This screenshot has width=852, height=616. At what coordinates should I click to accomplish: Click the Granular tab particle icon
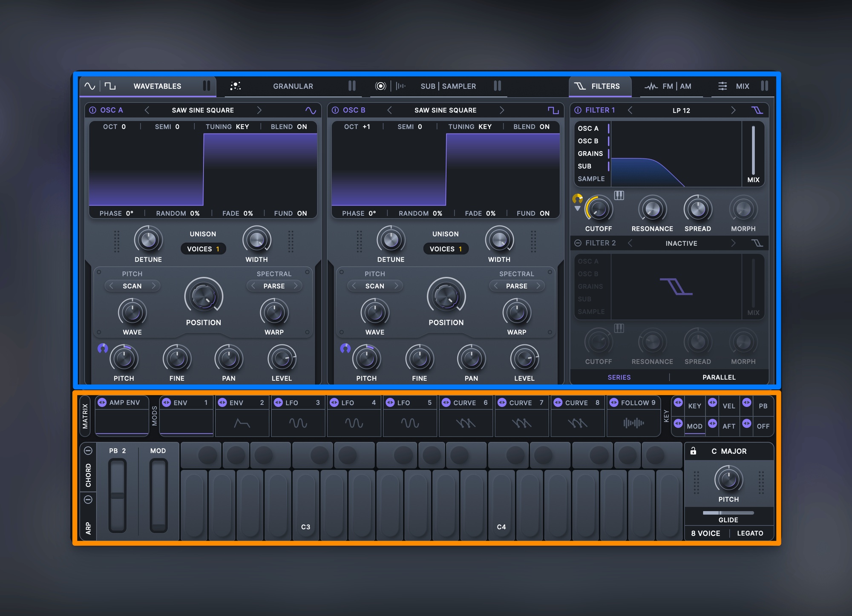point(236,86)
